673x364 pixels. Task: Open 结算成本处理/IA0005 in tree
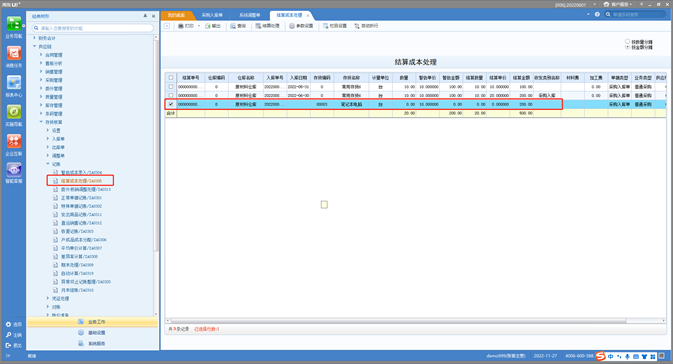pos(81,181)
